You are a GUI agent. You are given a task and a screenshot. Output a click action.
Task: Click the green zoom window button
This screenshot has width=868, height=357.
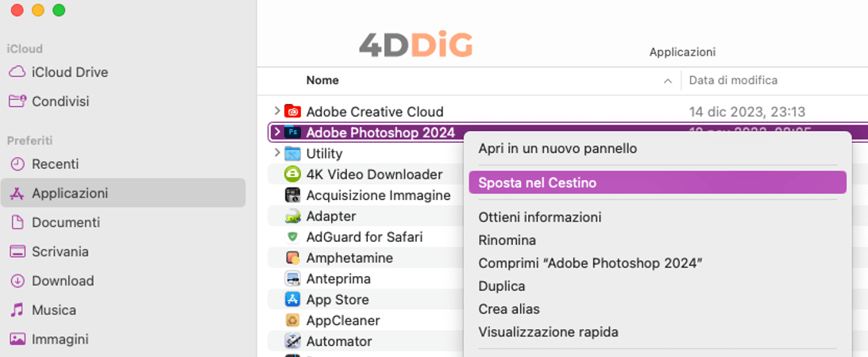click(x=59, y=10)
